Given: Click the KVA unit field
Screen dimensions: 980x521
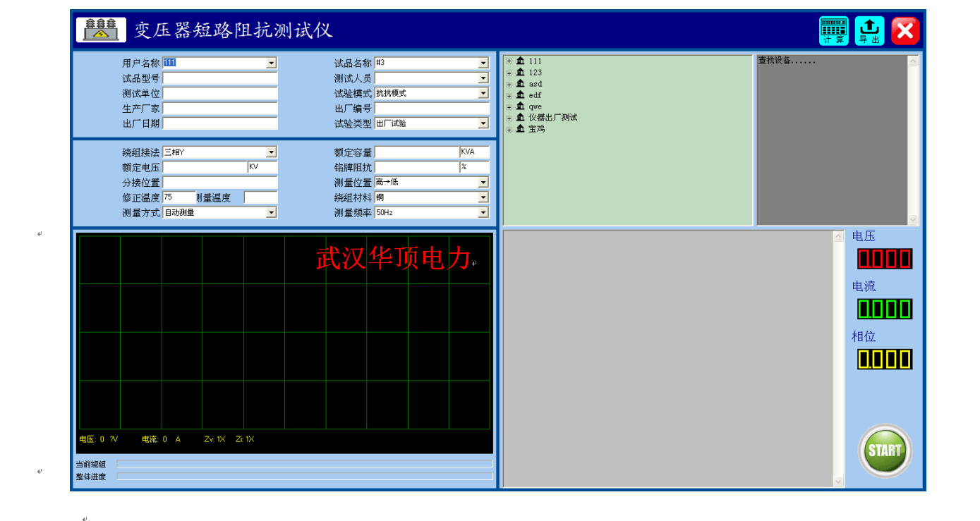Looking at the screenshot, I should 474,152.
